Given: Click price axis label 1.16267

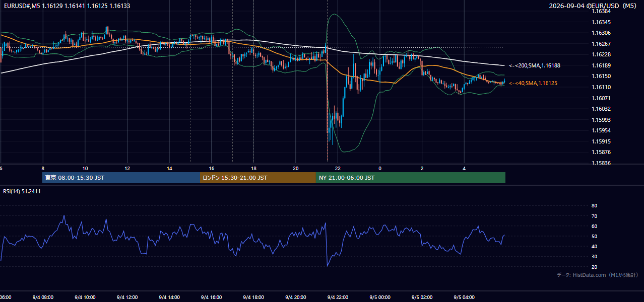Looking at the screenshot, I should [x=601, y=44].
